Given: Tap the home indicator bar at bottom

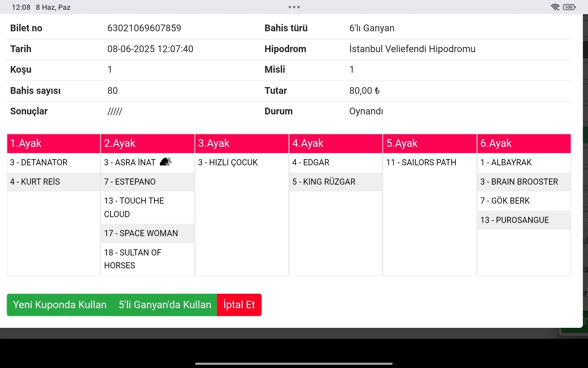Looking at the screenshot, I should click(294, 364).
